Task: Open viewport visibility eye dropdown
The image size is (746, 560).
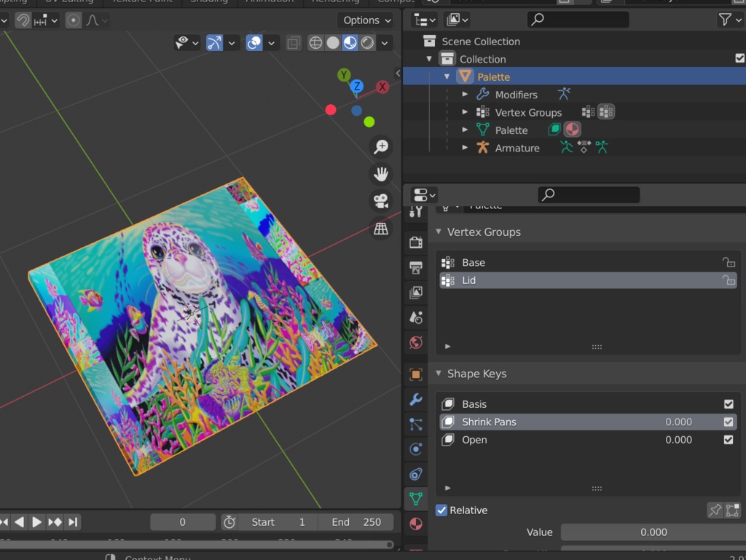Action: [186, 43]
